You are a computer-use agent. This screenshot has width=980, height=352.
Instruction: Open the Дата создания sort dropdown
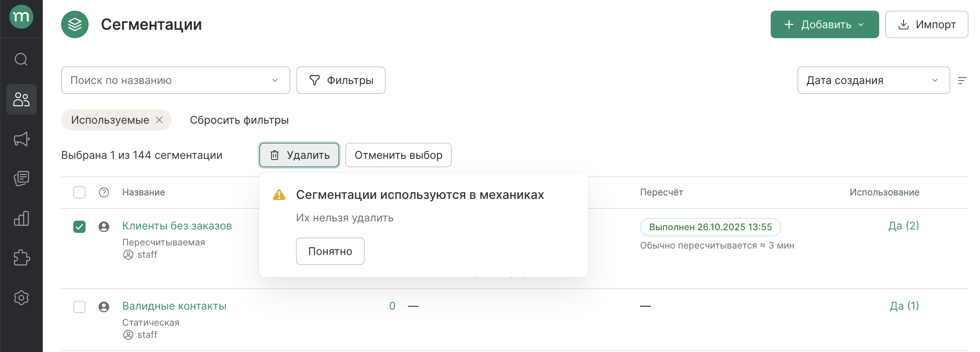[x=873, y=80]
